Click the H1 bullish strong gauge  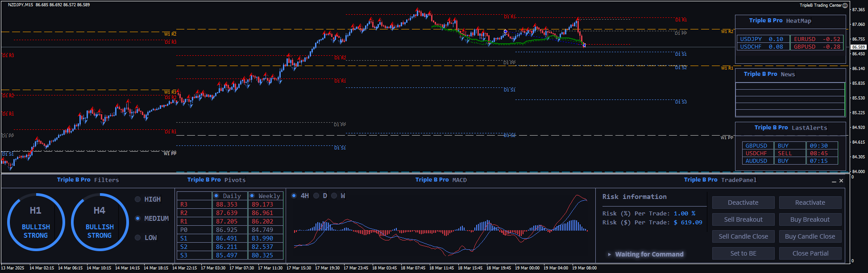click(x=36, y=222)
